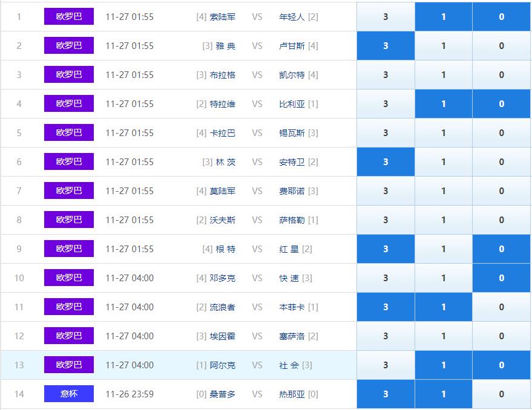Select option 0 for 莫陆军 vs 费耶诺
Viewport: 532px width, 410px height.
click(x=502, y=191)
